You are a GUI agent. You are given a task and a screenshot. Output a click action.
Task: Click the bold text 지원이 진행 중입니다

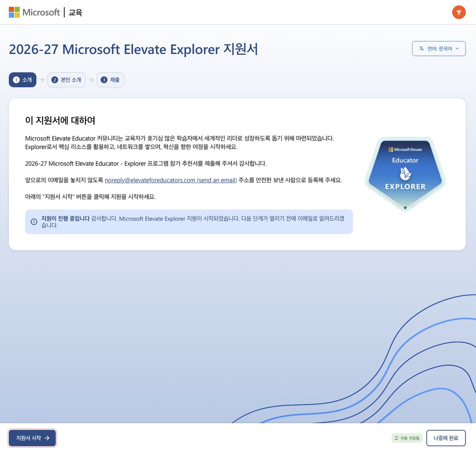pos(65,218)
